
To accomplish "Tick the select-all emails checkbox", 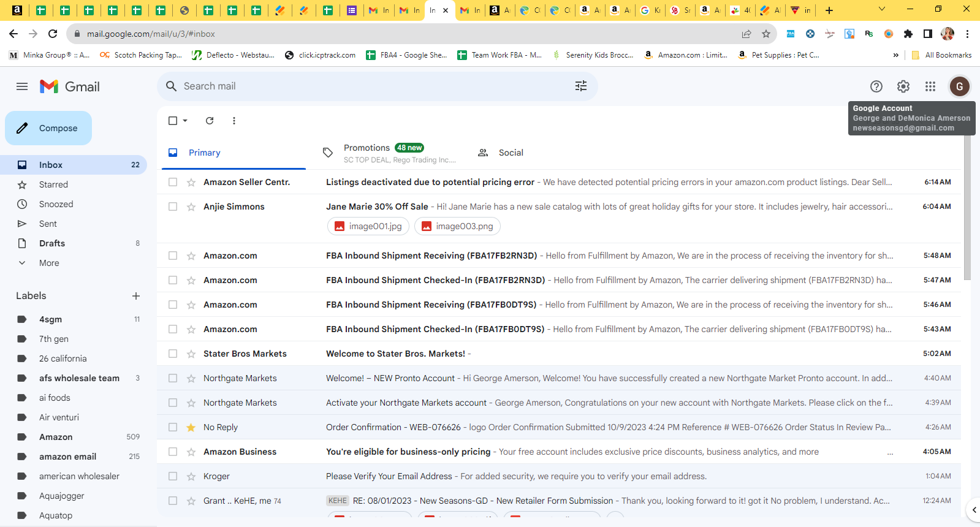I will coord(173,121).
